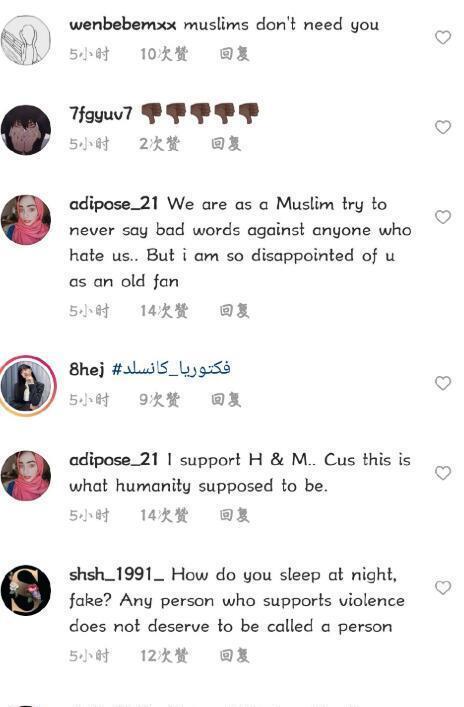Like adipose_21's disappointed old fan comment

pos(443,217)
